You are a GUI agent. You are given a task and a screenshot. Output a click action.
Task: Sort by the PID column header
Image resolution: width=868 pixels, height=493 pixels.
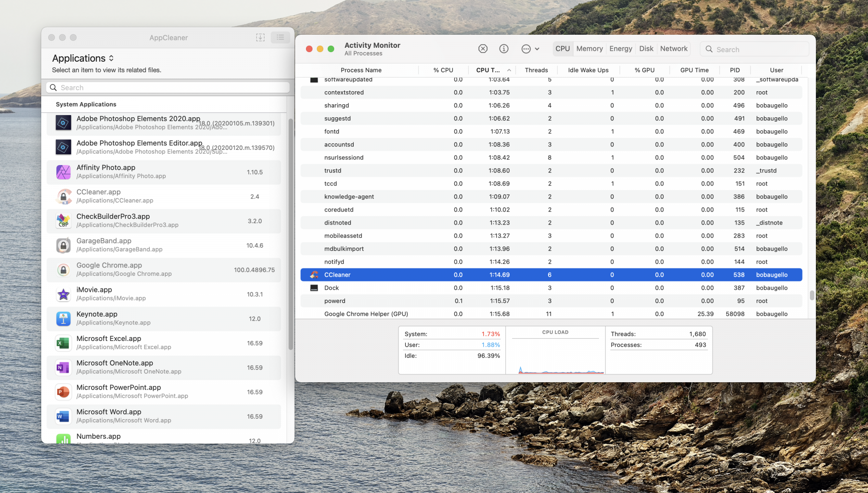click(735, 70)
